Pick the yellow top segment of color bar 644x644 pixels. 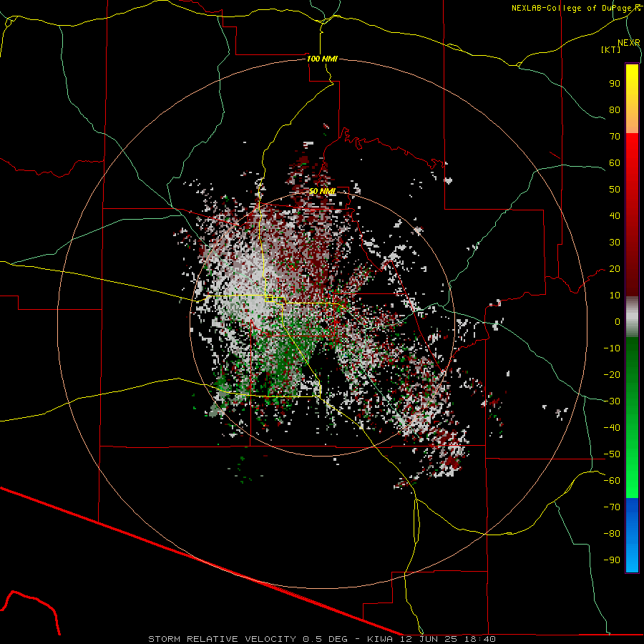click(x=632, y=99)
